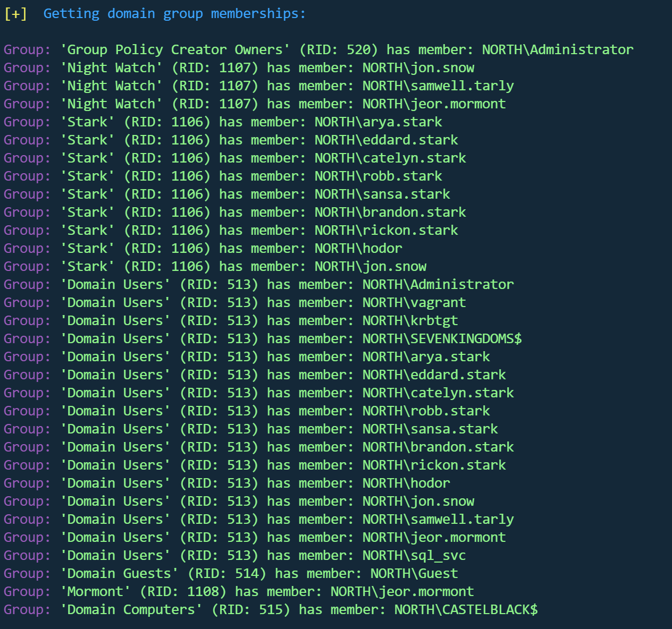Click NORTH\jon.snow in the first Night Watch line

point(418,68)
